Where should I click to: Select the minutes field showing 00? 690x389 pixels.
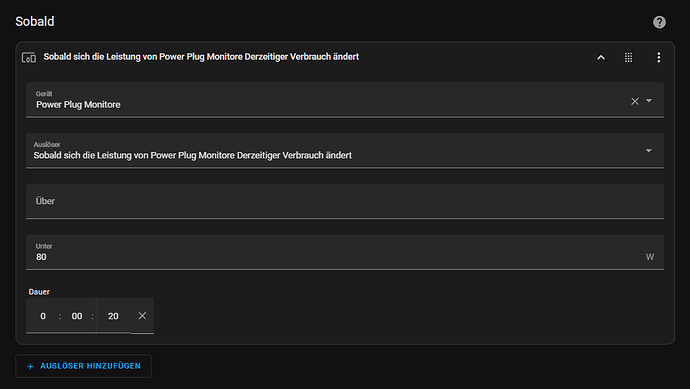[x=77, y=316]
